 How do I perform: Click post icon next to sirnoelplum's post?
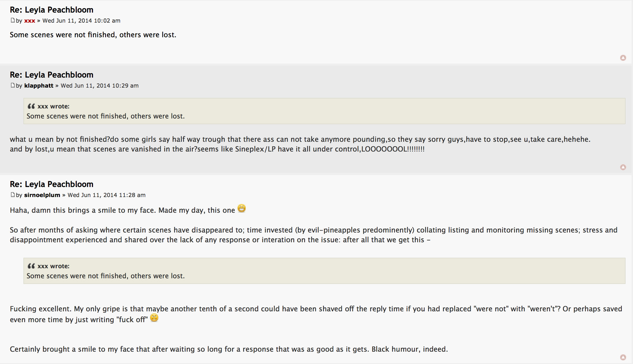point(13,195)
